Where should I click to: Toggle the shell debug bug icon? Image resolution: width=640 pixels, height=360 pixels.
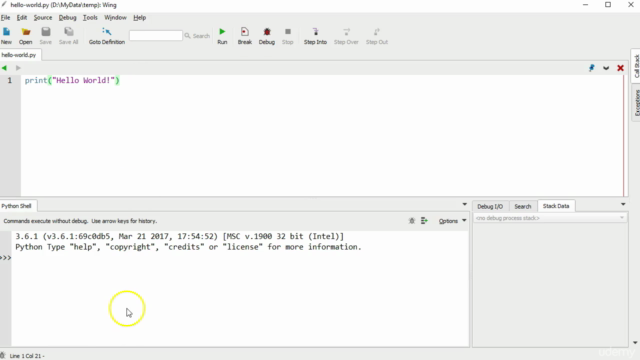412,221
